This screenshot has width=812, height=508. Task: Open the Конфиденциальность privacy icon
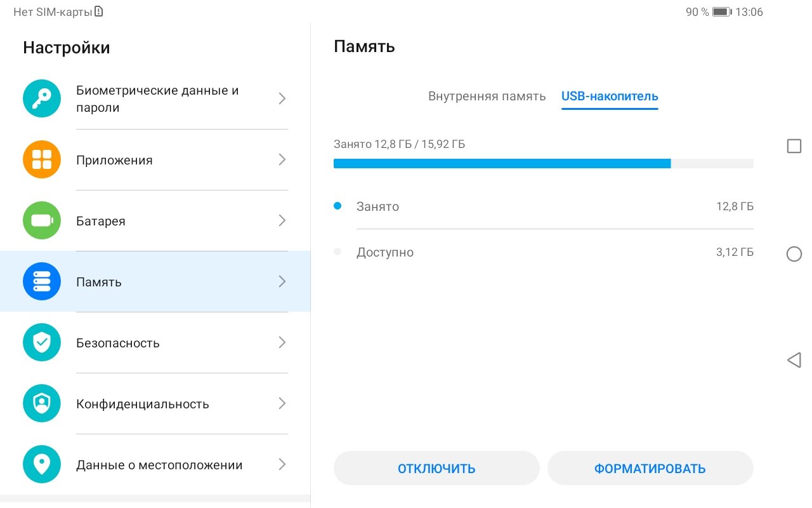(x=42, y=403)
